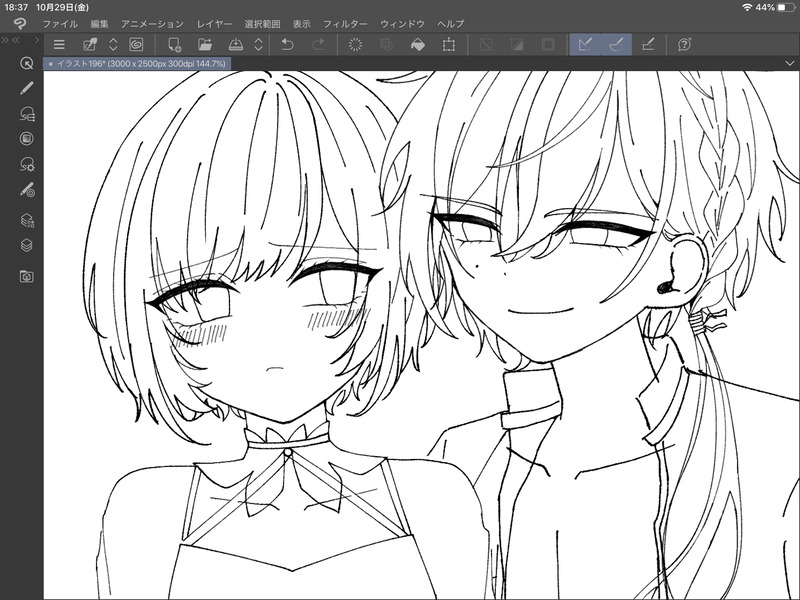Click the double left chevron collapse top-left
The image size is (800, 600).
[16, 40]
